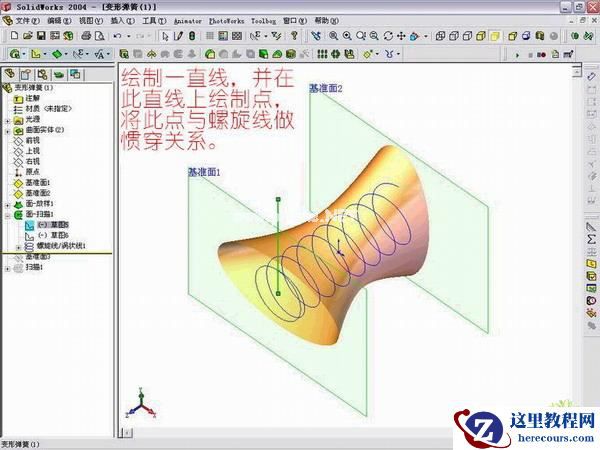Open the 工具(T) menu
The image size is (600, 450).
[x=154, y=21]
